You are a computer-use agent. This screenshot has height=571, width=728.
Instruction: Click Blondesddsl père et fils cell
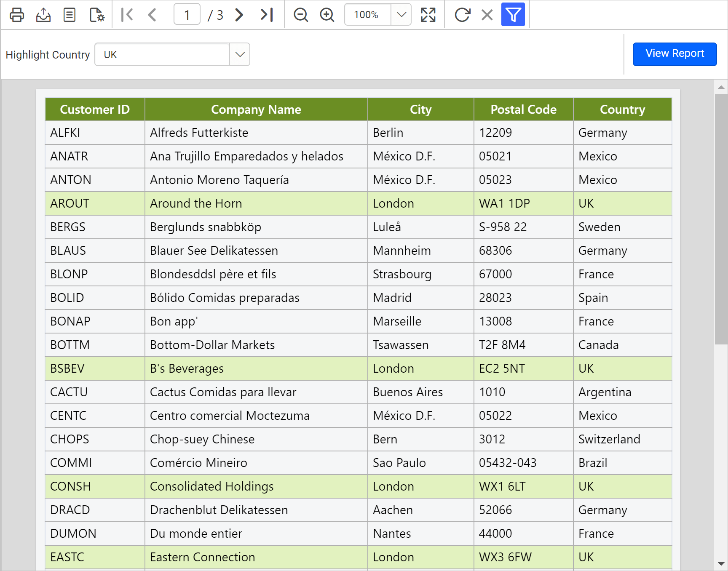(256, 274)
